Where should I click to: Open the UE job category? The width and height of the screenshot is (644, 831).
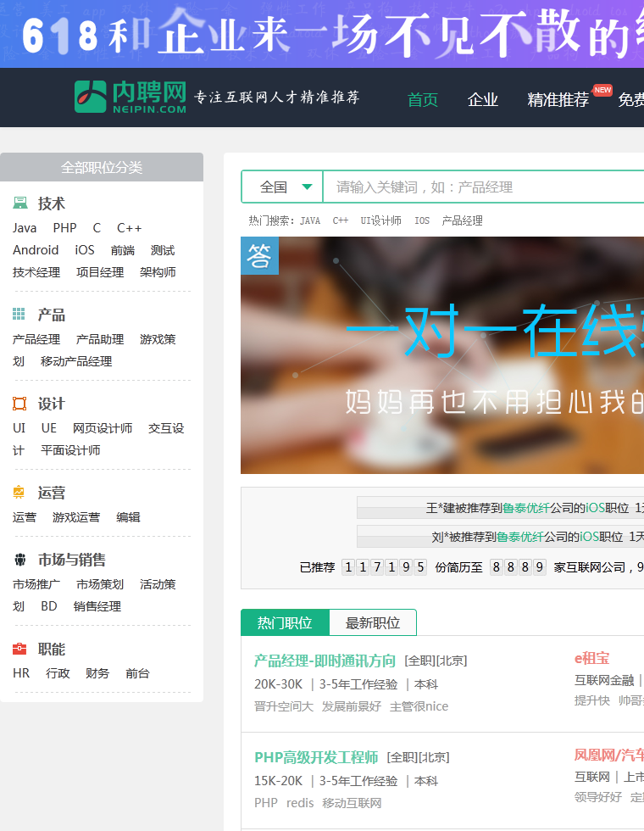tap(49, 428)
